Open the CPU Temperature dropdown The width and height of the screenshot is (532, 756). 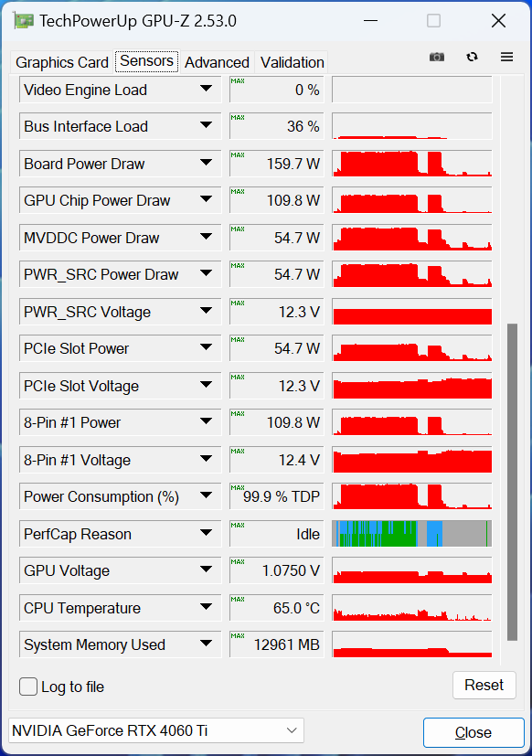206,607
